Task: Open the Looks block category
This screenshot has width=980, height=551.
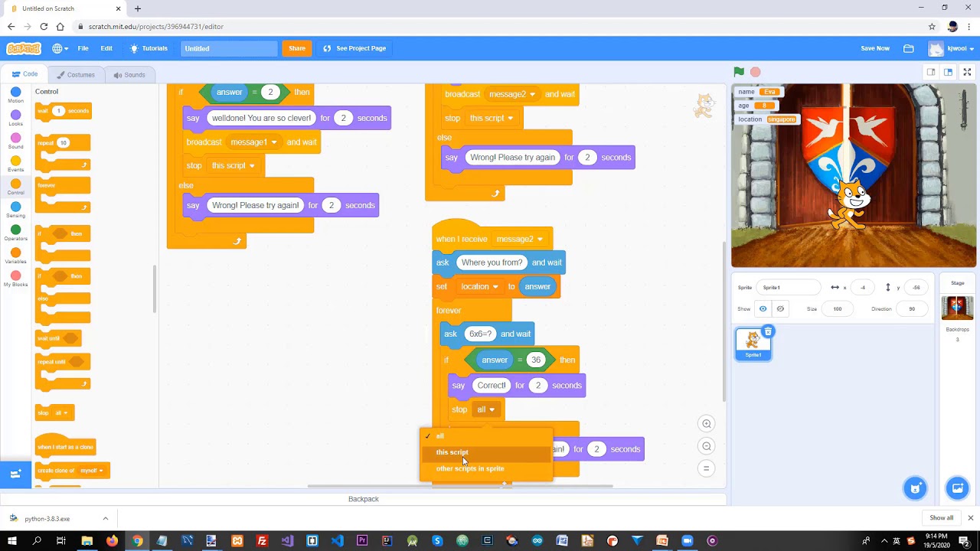Action: coord(15,119)
